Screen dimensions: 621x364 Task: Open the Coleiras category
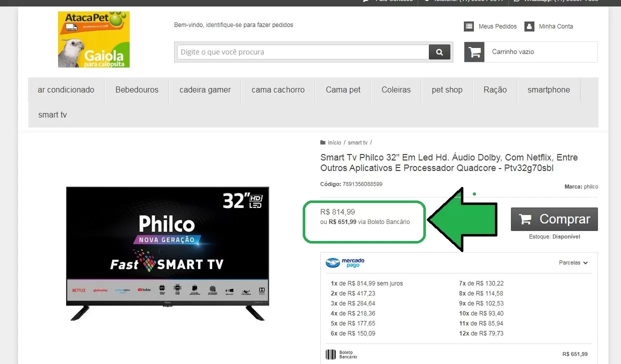point(396,90)
